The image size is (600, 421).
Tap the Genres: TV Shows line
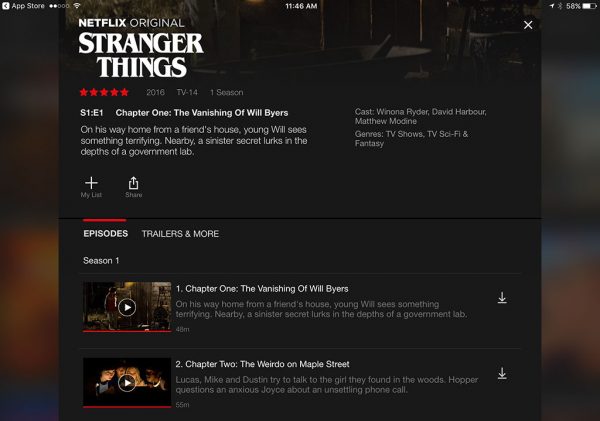tap(411, 139)
